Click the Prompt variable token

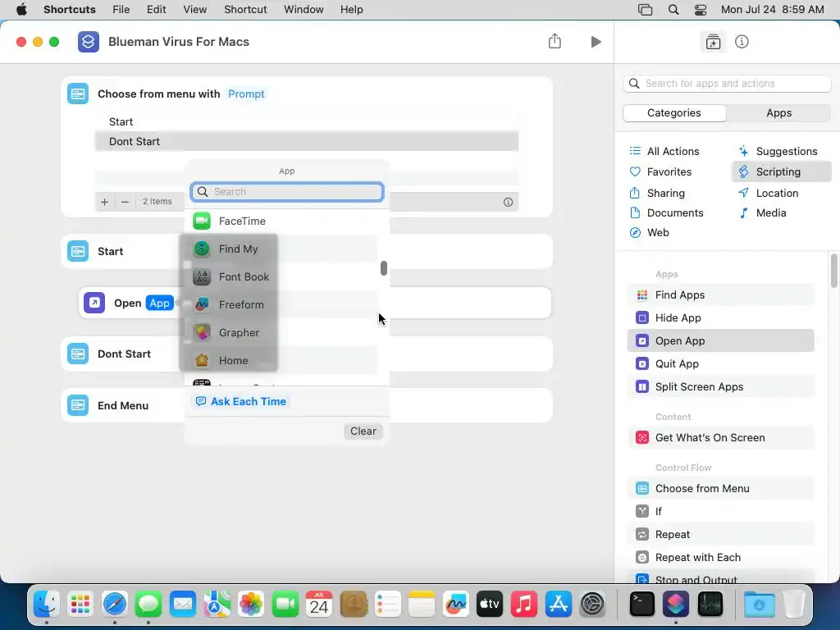[x=246, y=94]
